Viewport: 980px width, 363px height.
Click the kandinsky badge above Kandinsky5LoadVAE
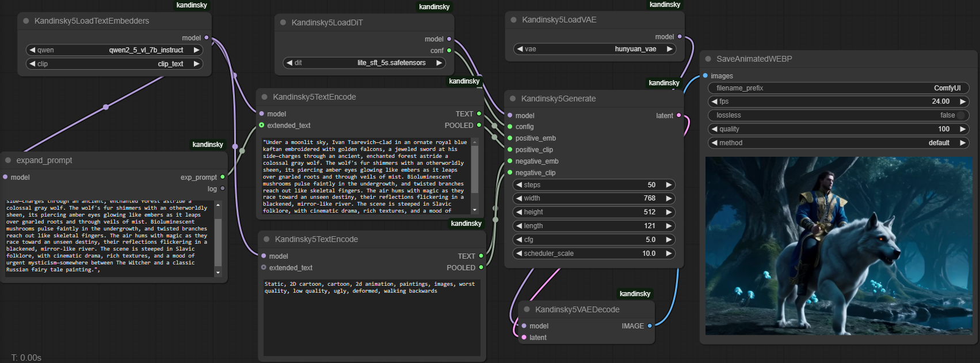pos(665,5)
